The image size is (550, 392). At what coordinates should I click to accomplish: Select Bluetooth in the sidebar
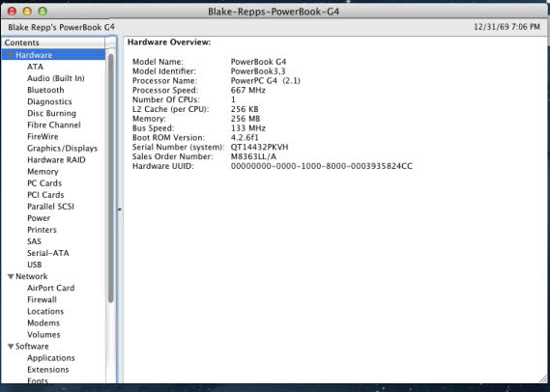coord(45,90)
